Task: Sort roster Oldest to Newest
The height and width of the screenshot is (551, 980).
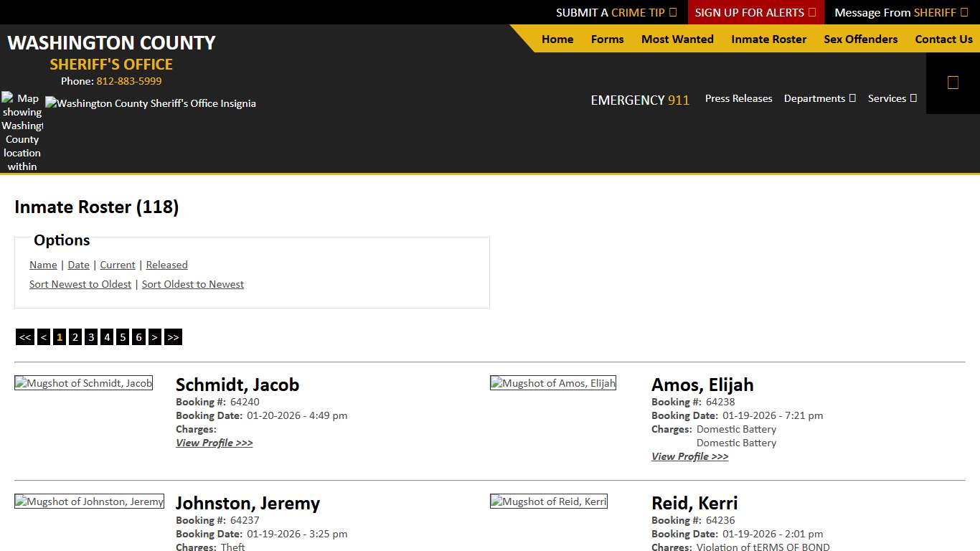Action: tap(192, 284)
